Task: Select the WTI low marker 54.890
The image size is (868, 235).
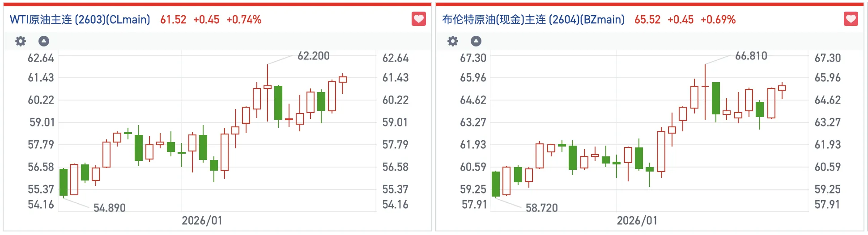Action: coord(110,208)
